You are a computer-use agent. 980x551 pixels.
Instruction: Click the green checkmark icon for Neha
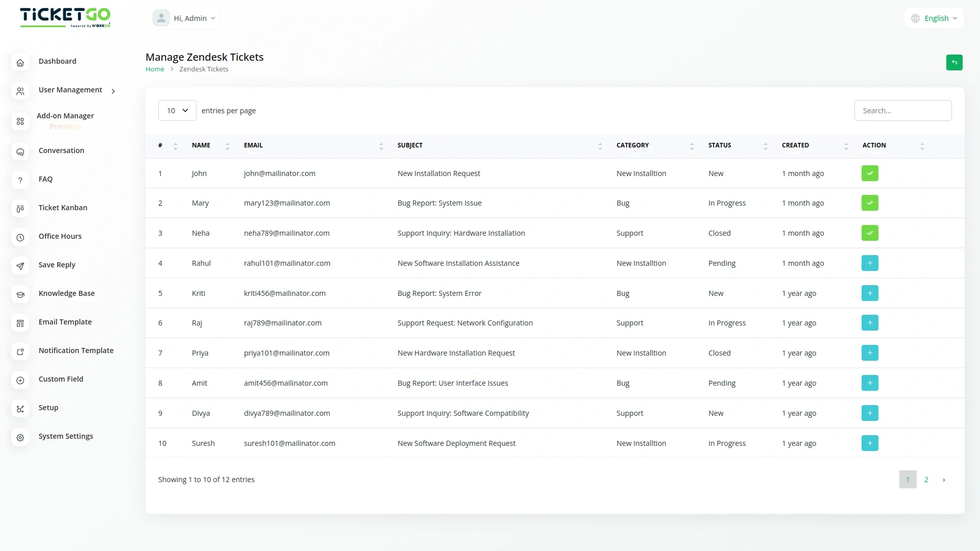(870, 233)
